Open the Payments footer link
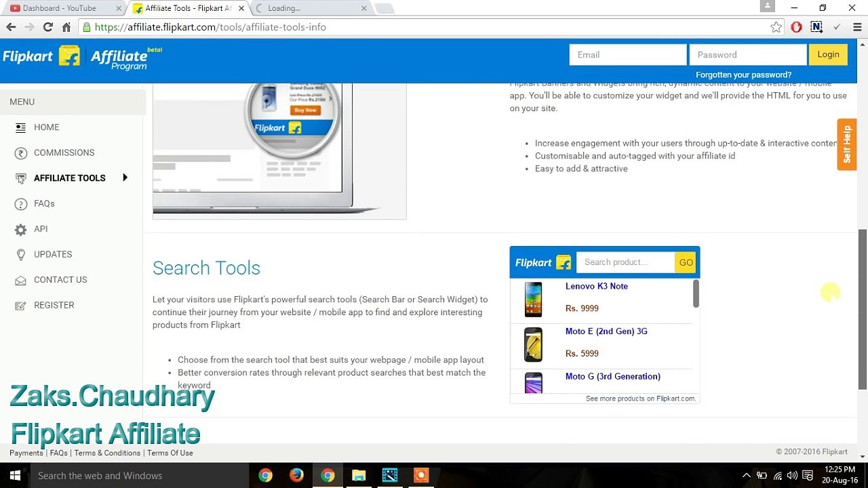This screenshot has width=868, height=488. (x=26, y=453)
